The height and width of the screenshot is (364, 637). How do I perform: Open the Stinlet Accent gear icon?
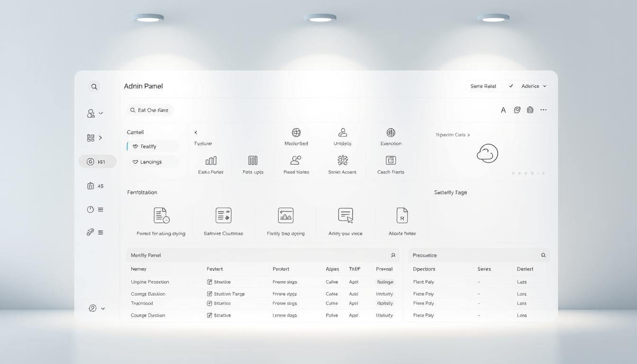[x=343, y=160]
